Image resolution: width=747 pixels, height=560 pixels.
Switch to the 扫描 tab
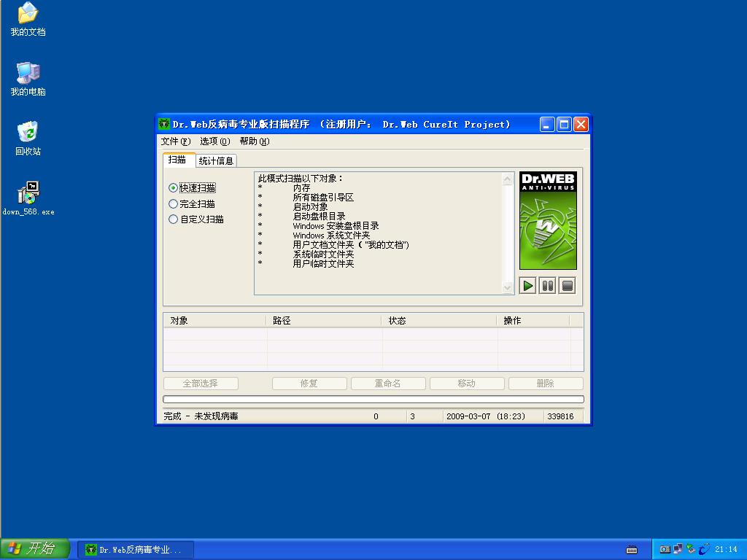point(178,160)
